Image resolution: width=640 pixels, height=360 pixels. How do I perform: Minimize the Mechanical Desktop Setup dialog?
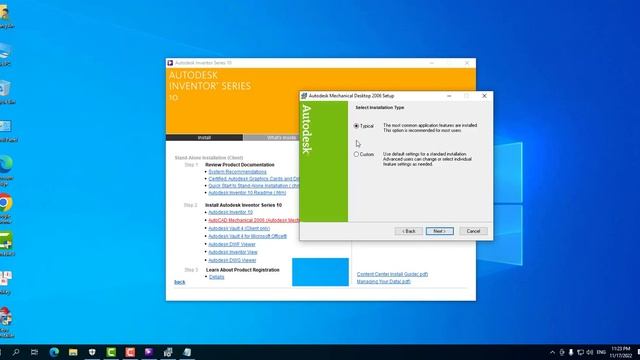point(449,96)
